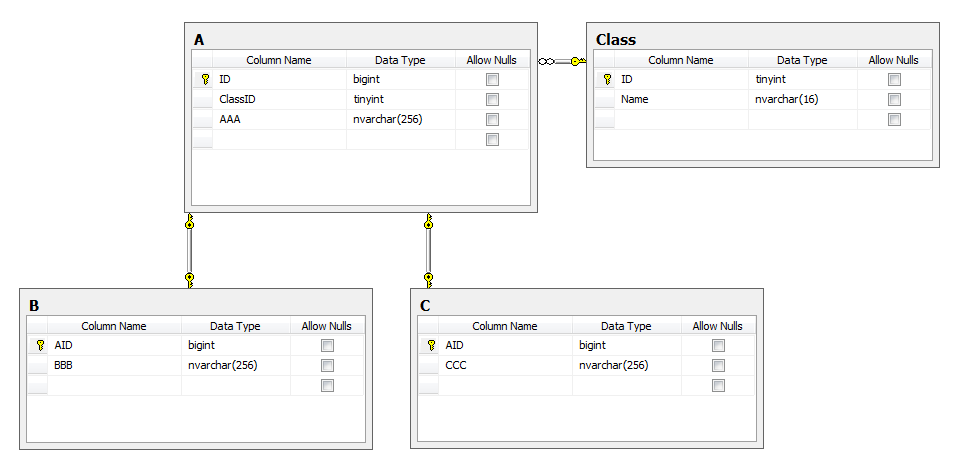Click the infinity symbol on the A-Class relationship
The image size is (955, 476).
pyautogui.click(x=545, y=62)
